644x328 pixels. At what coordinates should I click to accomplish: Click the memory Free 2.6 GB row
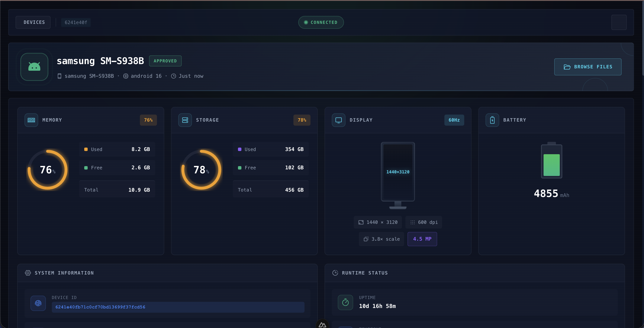[x=117, y=168]
